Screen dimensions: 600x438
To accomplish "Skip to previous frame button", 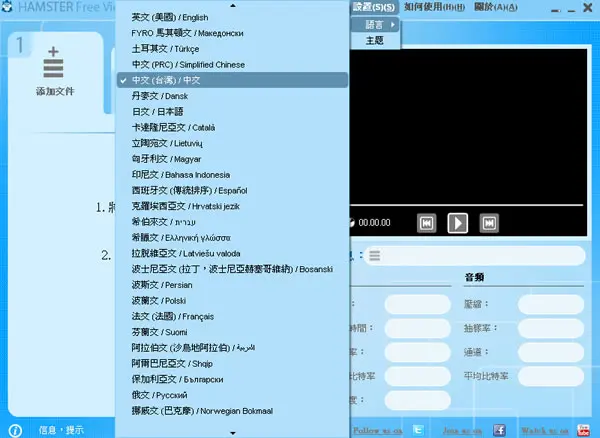I will click(426, 223).
